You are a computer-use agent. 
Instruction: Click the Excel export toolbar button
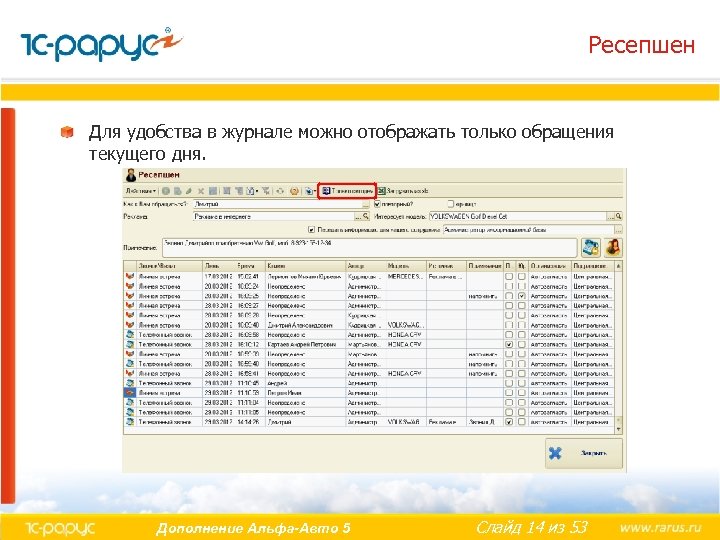[403, 191]
